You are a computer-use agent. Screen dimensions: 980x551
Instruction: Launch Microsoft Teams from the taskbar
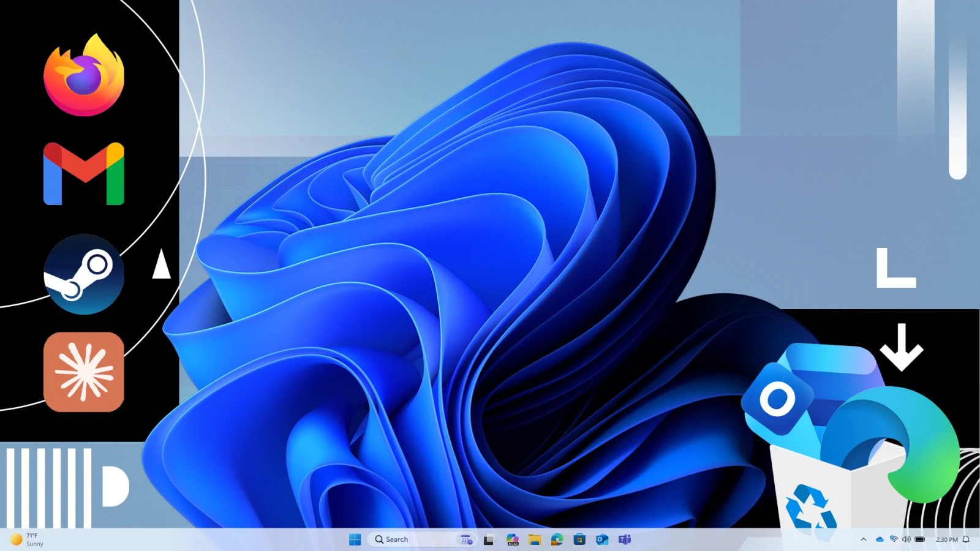625,539
